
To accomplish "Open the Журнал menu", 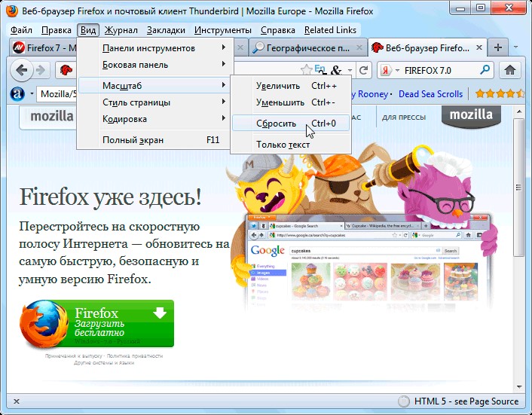I will (x=121, y=30).
